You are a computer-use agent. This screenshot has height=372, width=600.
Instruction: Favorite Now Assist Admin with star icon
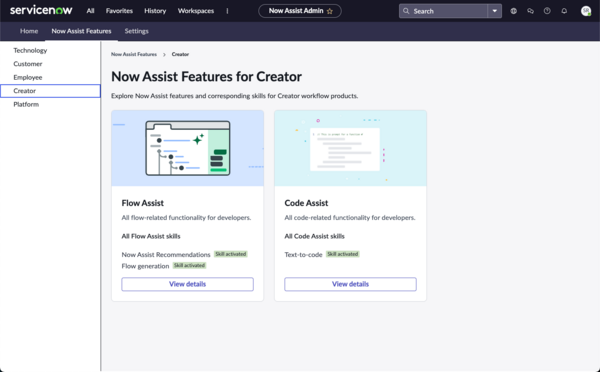click(x=330, y=11)
